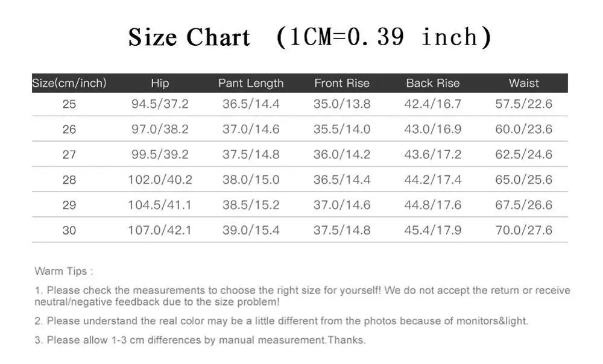603x364 pixels.
Task: Select the Waist column header
Action: (x=523, y=83)
